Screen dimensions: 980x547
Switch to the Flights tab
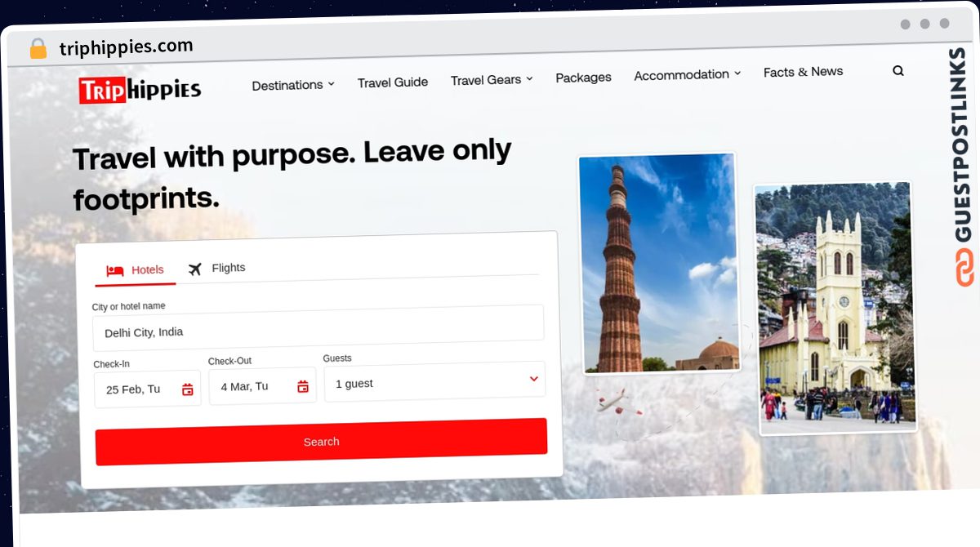pyautogui.click(x=216, y=268)
